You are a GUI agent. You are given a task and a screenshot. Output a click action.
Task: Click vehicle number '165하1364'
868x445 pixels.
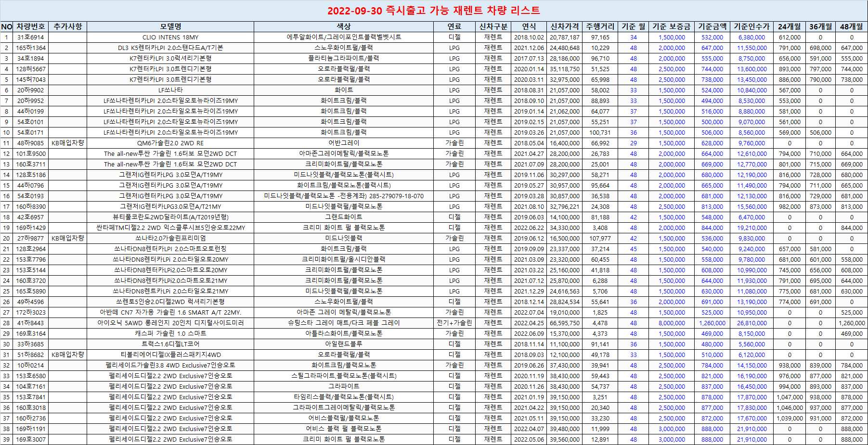(30, 48)
